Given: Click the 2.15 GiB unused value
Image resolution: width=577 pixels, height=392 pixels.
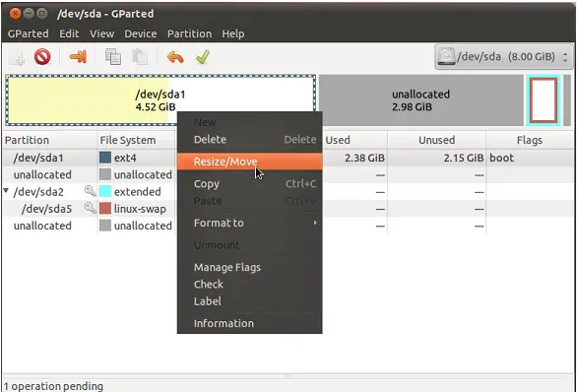Looking at the screenshot, I should click(464, 158).
